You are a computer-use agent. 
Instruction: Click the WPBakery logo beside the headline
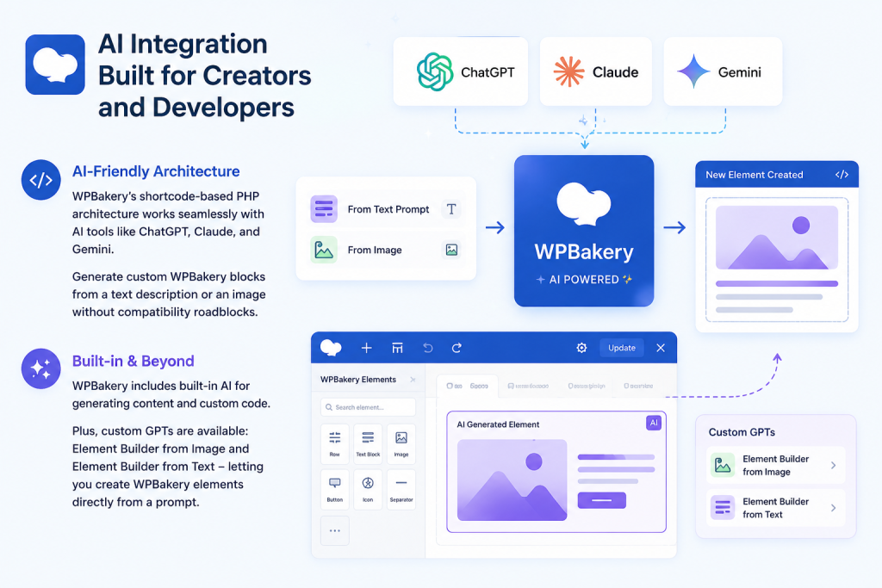coord(55,64)
